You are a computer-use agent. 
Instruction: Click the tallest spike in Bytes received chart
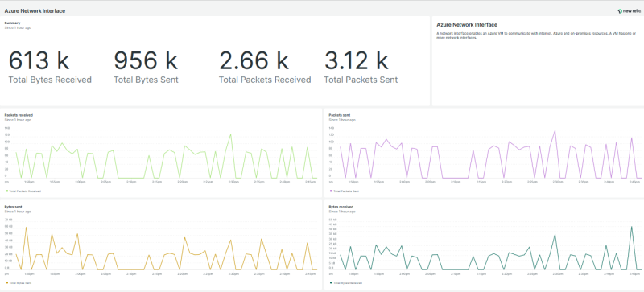[631, 226]
